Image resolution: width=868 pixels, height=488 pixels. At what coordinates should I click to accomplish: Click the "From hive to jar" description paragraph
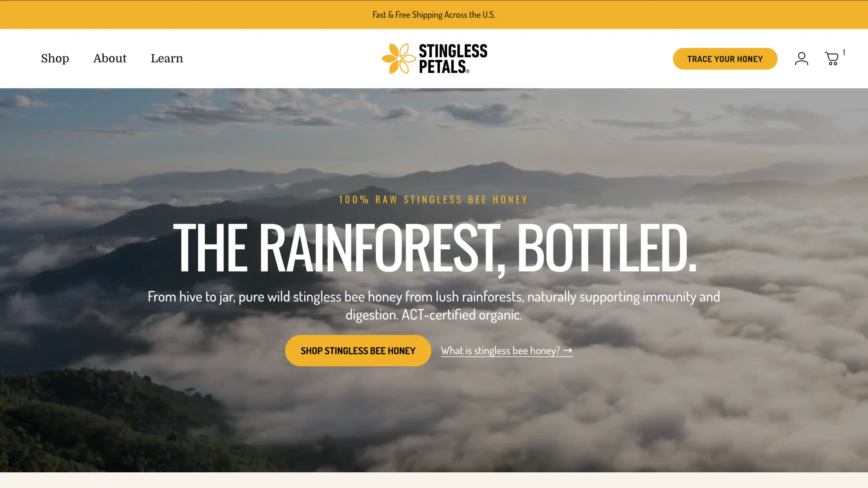[434, 305]
